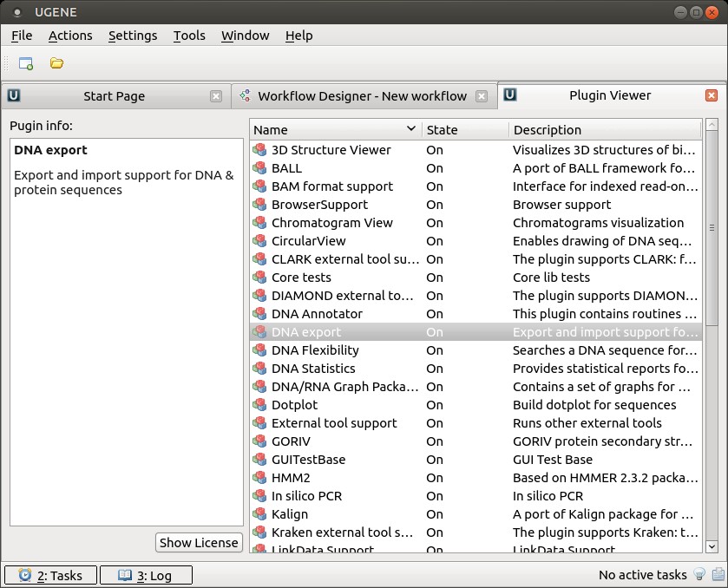Sort plugins using the Name column arrow
728x588 pixels.
[x=411, y=128]
